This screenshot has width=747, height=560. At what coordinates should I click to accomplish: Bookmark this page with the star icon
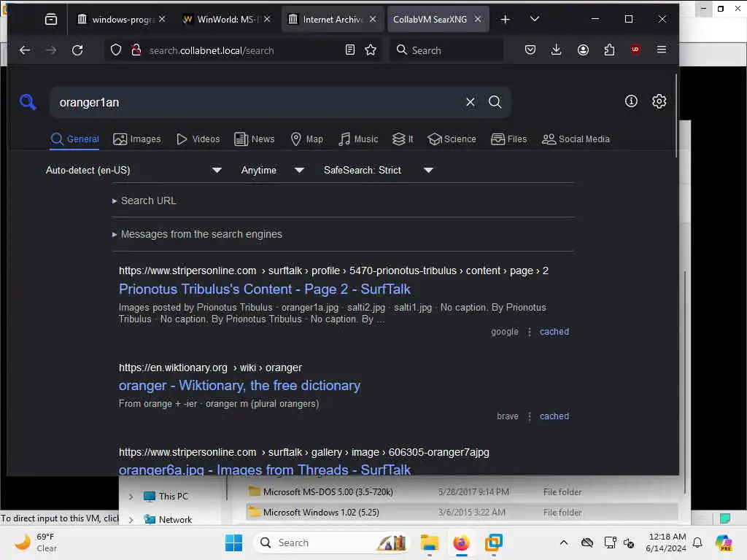(371, 50)
